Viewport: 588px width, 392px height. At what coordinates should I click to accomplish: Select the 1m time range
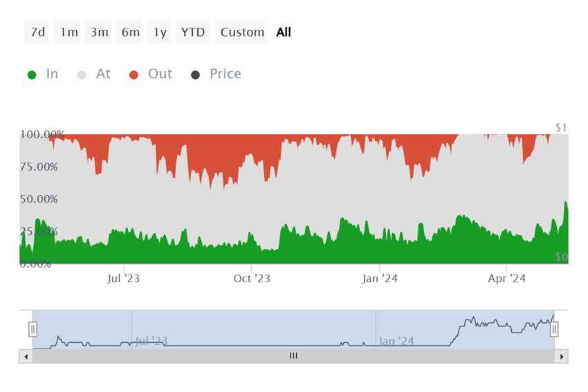pyautogui.click(x=68, y=32)
